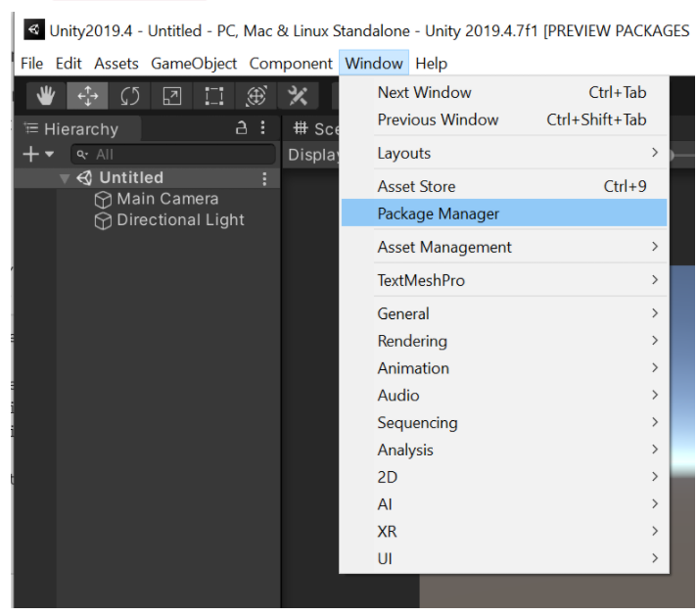This screenshot has height=616, width=698.
Task: Open the Untitled scene options menu
Action: [x=265, y=179]
